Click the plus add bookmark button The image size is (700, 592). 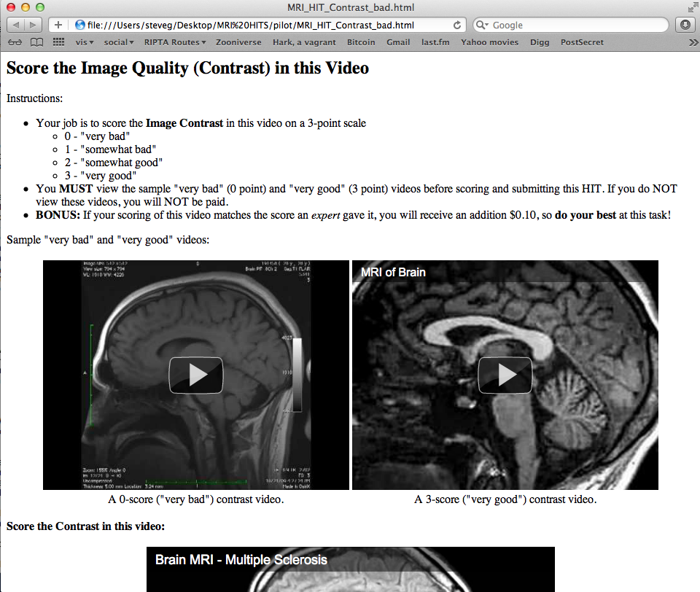(58, 25)
